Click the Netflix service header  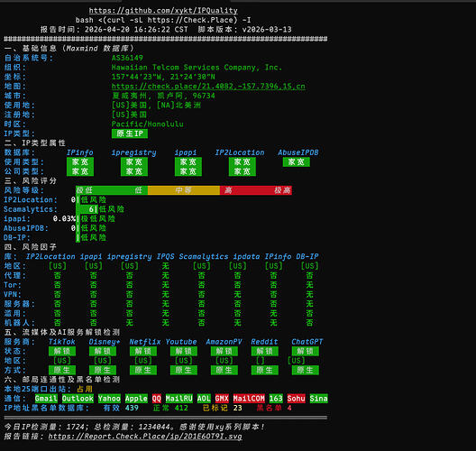tap(145, 341)
